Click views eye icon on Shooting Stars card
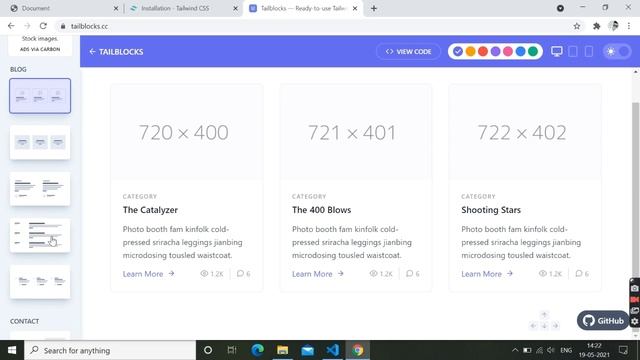The height and width of the screenshot is (360, 640). pos(543,273)
